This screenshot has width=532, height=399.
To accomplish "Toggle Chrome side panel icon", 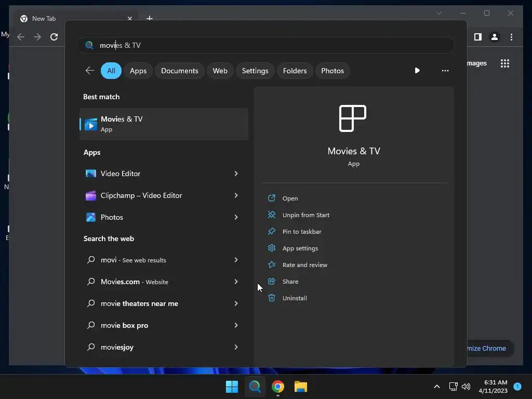I will click(478, 37).
